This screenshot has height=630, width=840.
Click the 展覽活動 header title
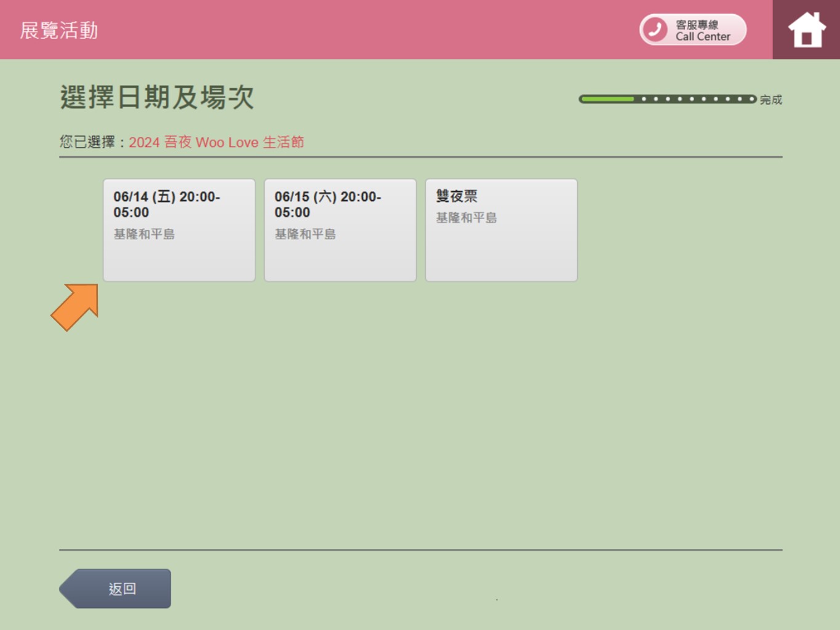59,30
